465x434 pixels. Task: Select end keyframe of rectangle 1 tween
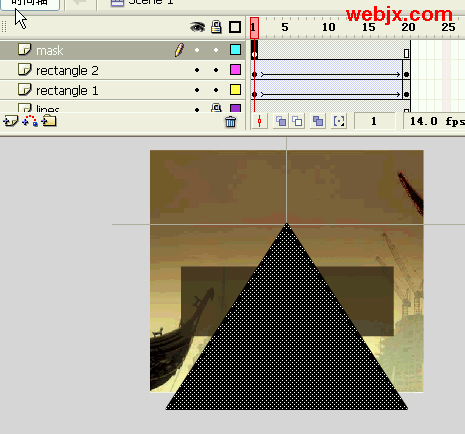coord(406,90)
